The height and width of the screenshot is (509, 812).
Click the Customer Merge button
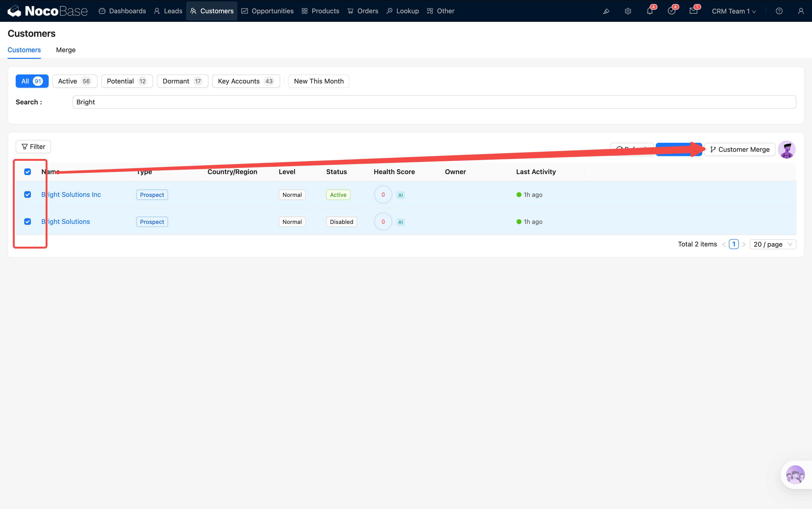tap(740, 149)
